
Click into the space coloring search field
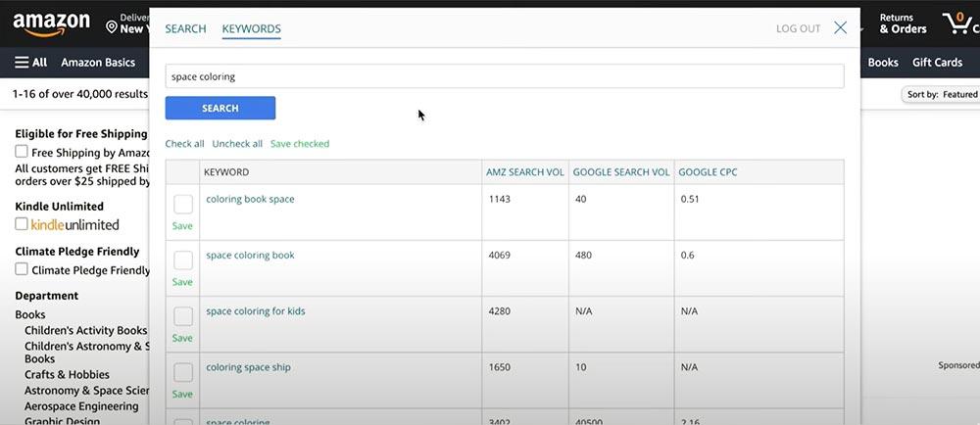coord(505,76)
